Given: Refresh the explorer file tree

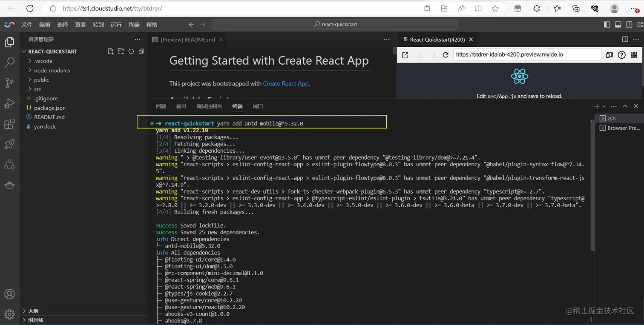Looking at the screenshot, I should point(131,51).
